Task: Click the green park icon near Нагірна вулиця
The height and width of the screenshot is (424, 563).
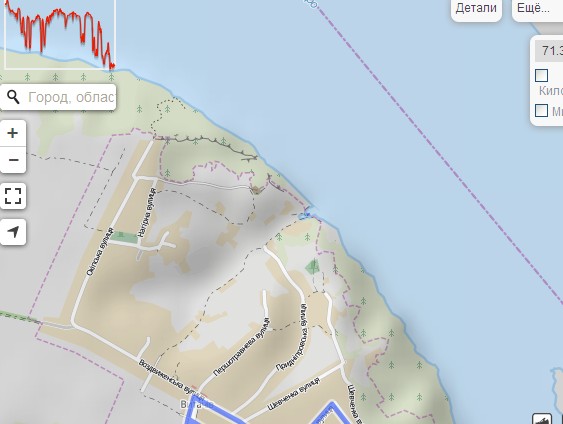Action: (124, 236)
